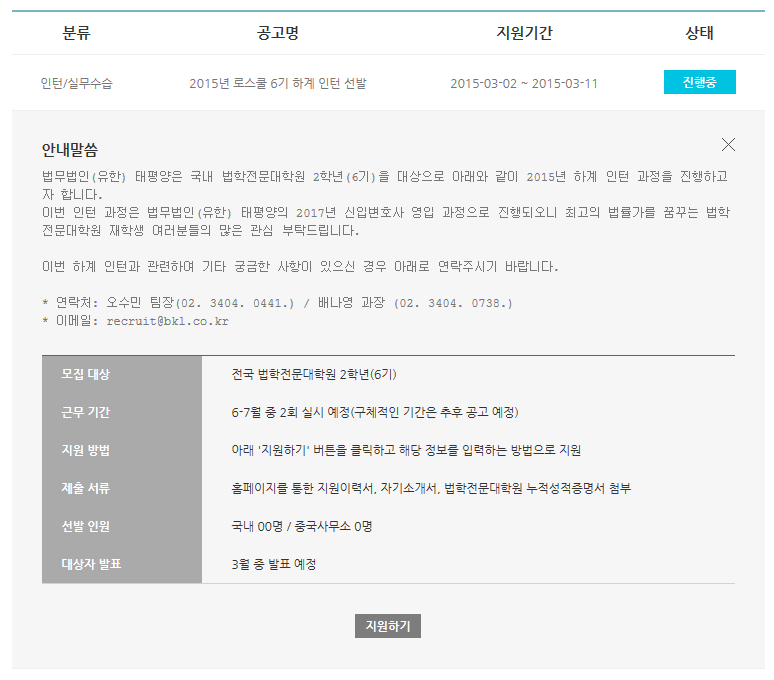Click the 근무 기간 row label
The image size is (774, 680).
pos(85,412)
